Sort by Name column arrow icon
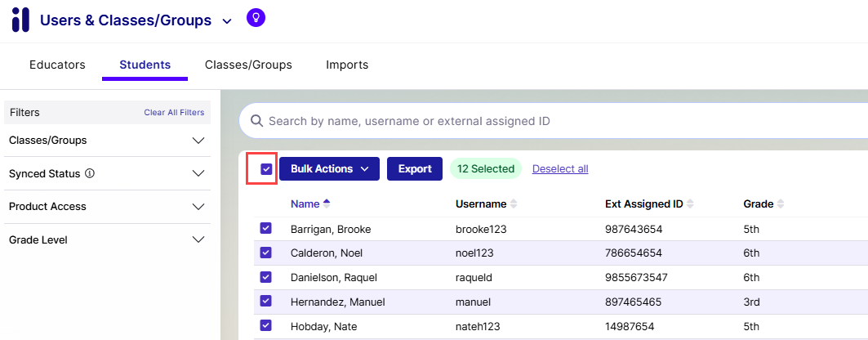This screenshot has width=868, height=340. click(327, 204)
